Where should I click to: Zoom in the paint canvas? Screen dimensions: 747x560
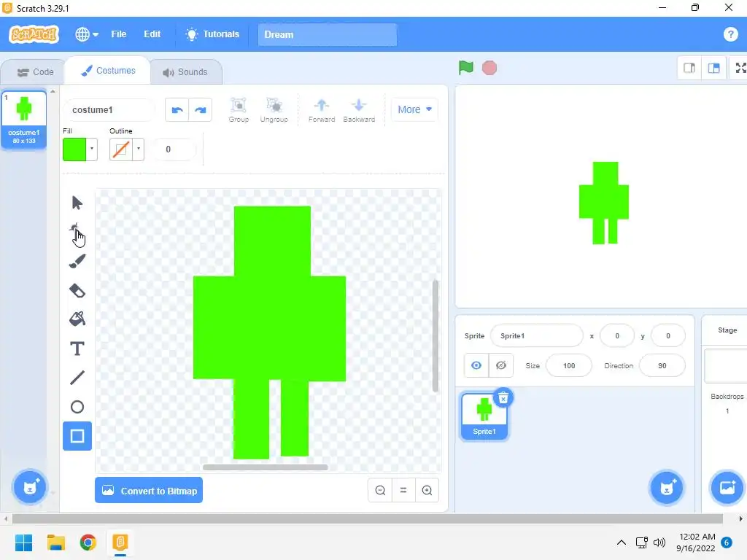[427, 490]
